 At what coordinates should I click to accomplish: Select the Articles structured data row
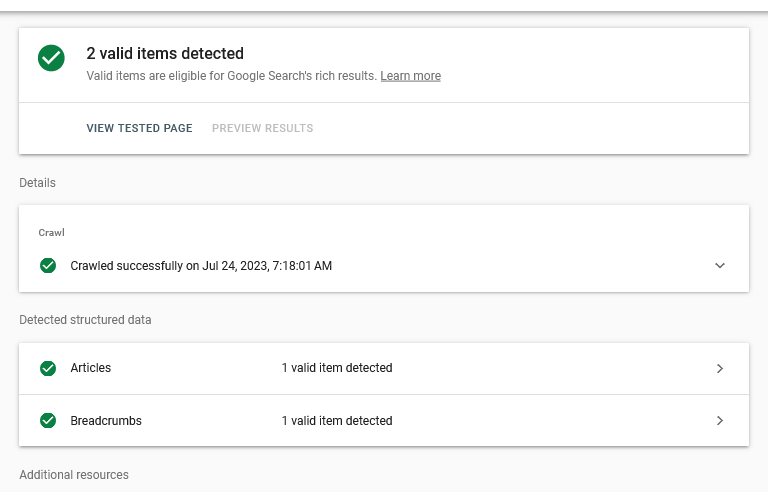click(384, 369)
